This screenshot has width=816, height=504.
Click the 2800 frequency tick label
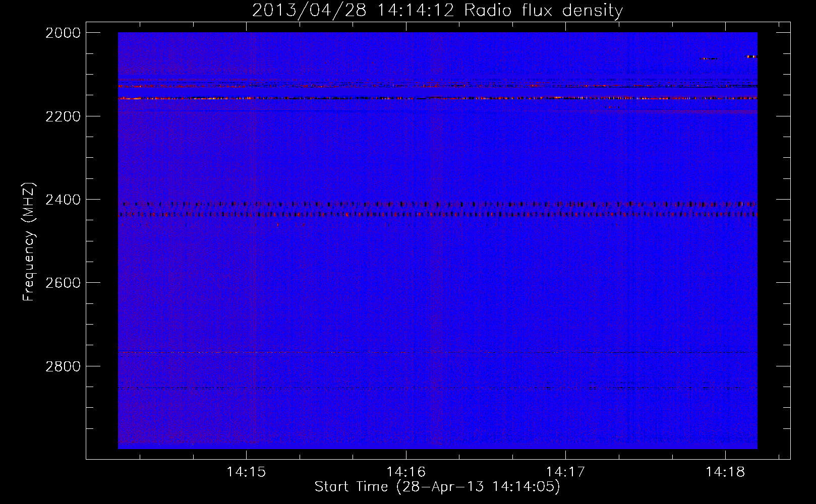tap(63, 366)
